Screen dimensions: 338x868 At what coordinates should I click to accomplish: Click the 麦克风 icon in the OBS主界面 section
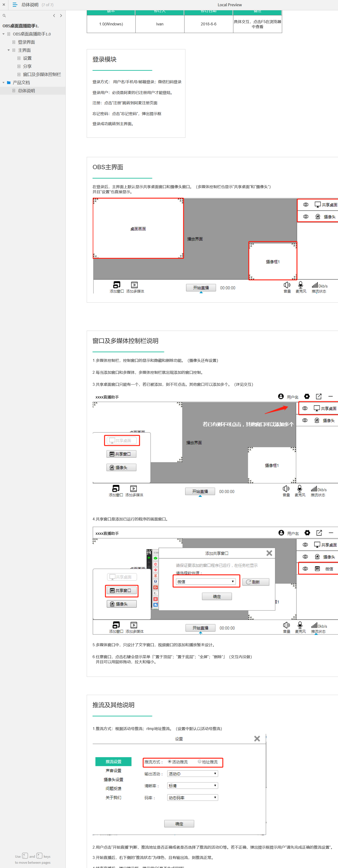coord(301,285)
